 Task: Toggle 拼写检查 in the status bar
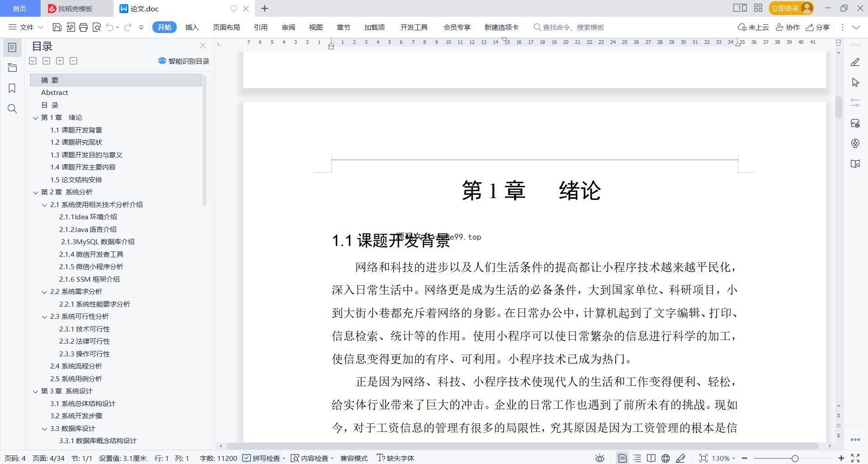coord(261,458)
